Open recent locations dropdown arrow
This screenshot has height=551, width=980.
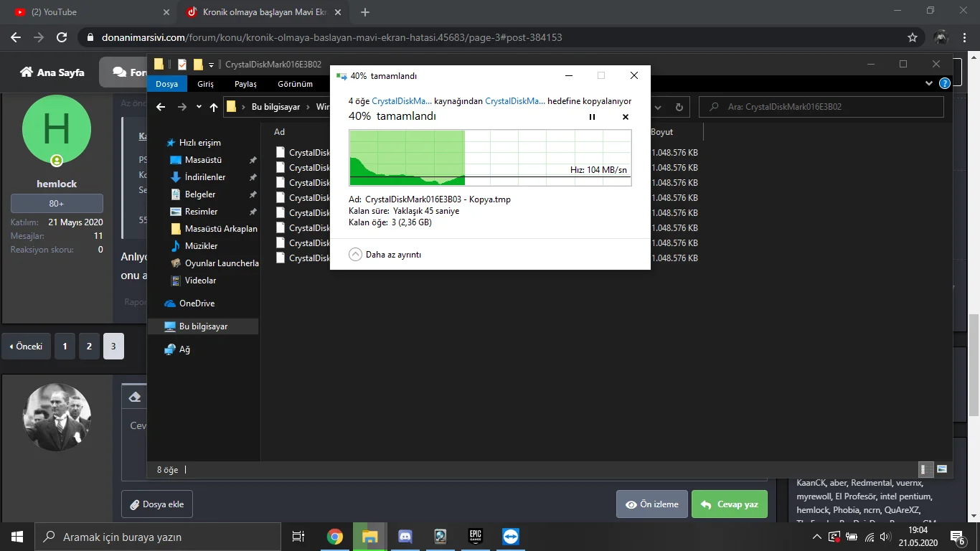point(198,107)
